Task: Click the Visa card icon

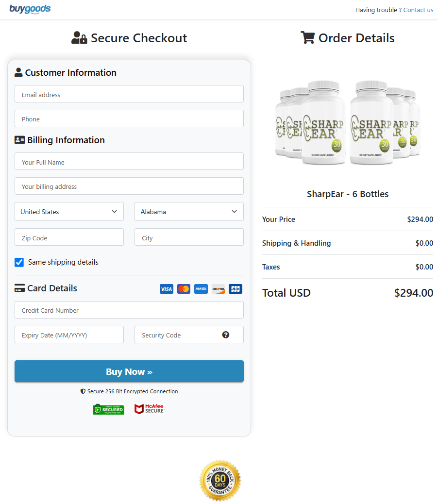Action: (x=166, y=289)
